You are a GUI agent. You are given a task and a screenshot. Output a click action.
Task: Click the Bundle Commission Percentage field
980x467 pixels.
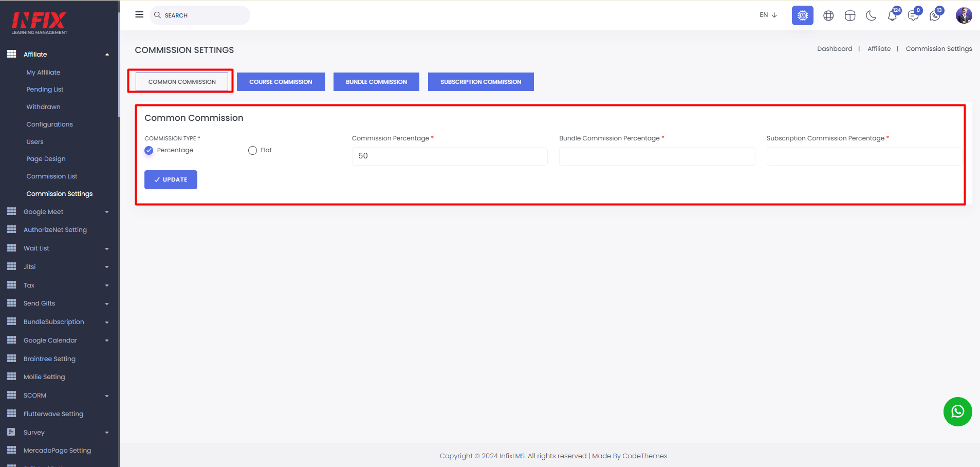[657, 156]
